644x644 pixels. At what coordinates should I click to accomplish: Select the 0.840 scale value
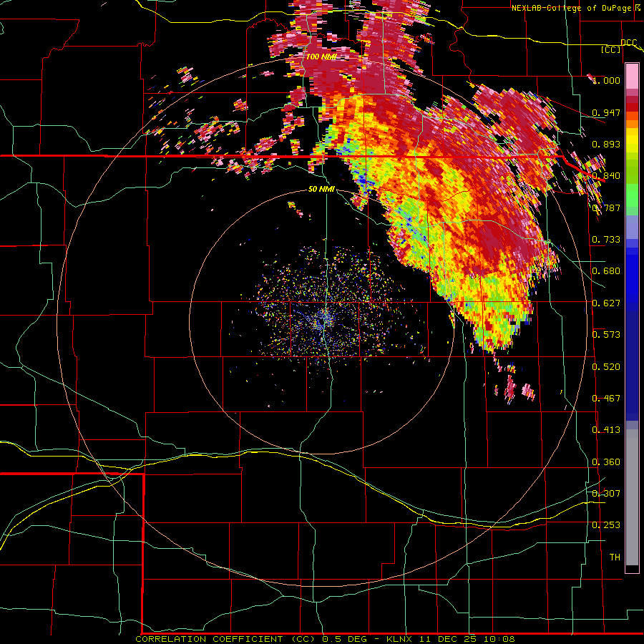coord(606,175)
